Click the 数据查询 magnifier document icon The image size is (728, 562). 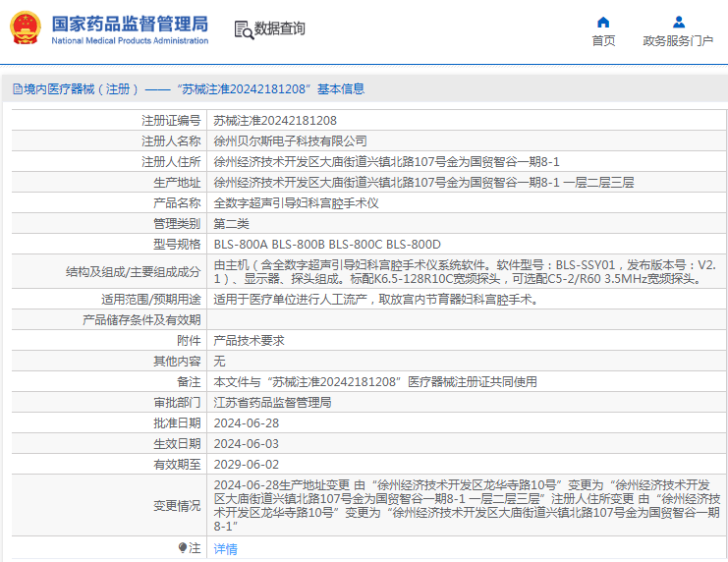coord(243,29)
